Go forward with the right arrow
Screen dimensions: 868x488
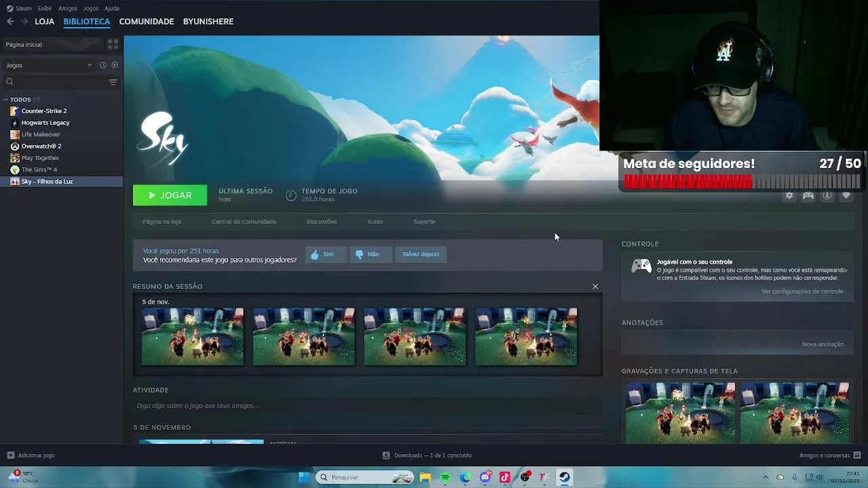pos(25,22)
